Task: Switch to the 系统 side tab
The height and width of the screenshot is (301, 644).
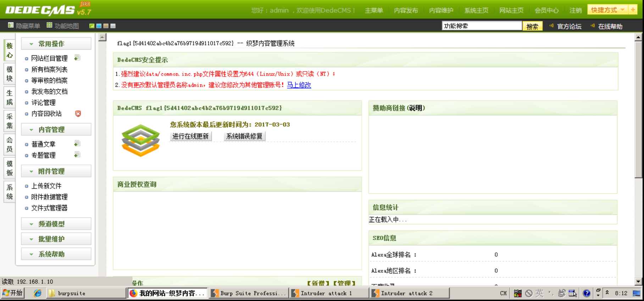Action: tap(10, 192)
